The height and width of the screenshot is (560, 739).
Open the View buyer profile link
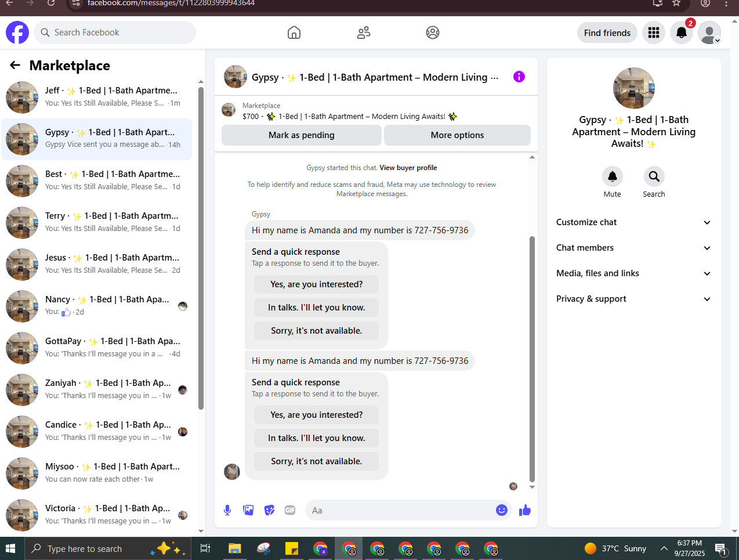408,168
